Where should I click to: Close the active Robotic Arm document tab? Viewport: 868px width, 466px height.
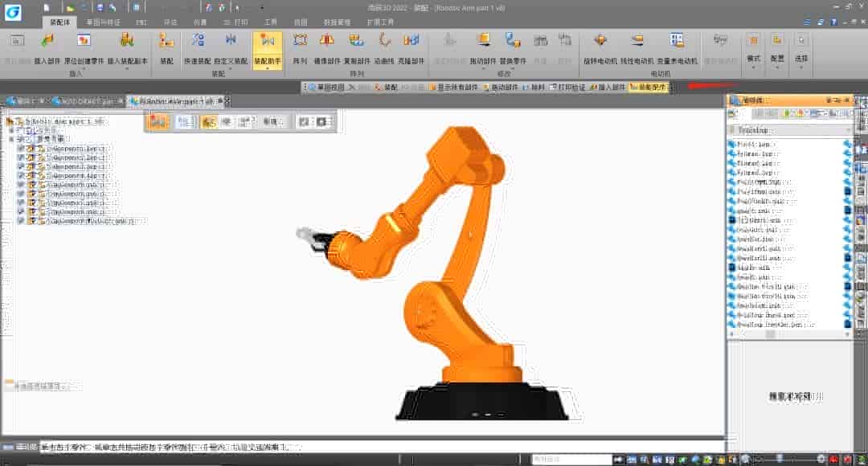(227, 100)
